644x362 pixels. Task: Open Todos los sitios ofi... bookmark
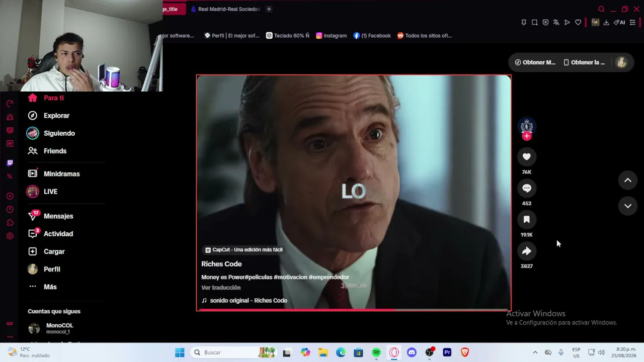[x=425, y=36]
